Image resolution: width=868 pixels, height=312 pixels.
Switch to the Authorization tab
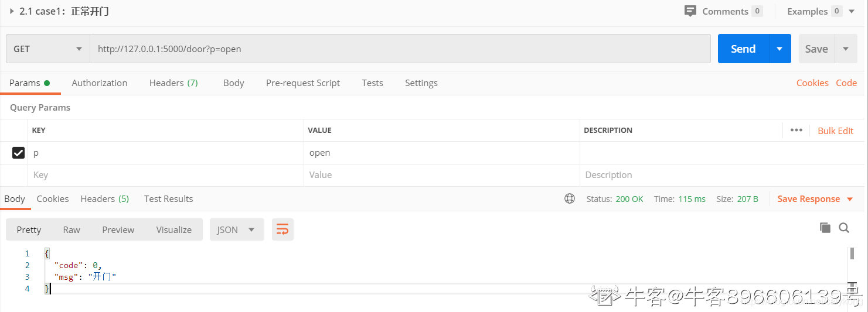100,83
